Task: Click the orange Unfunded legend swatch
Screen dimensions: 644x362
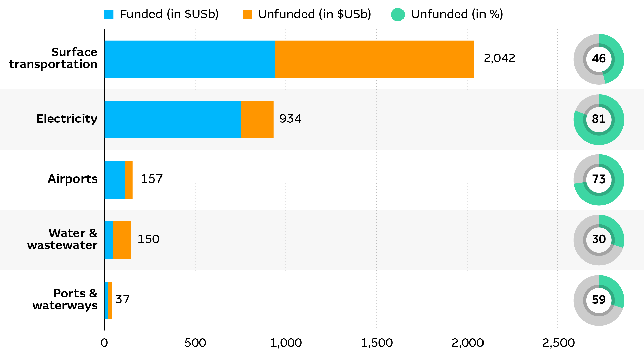Action: pos(247,15)
